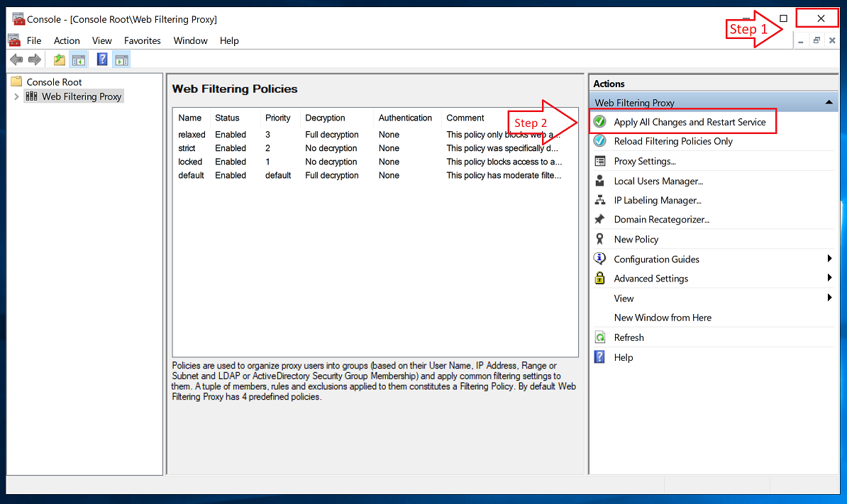847x504 pixels.
Task: Click the Advanced Settings padlock icon
Action: tap(599, 278)
